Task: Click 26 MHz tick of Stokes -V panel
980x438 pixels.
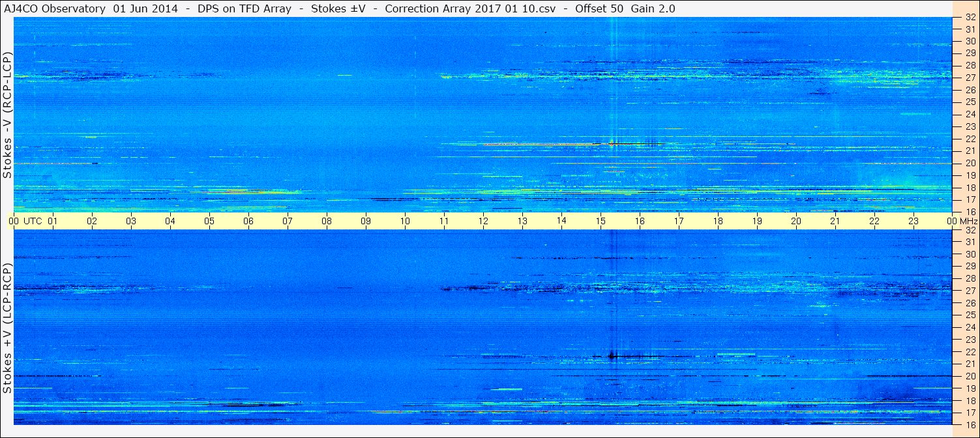Action: coord(970,90)
